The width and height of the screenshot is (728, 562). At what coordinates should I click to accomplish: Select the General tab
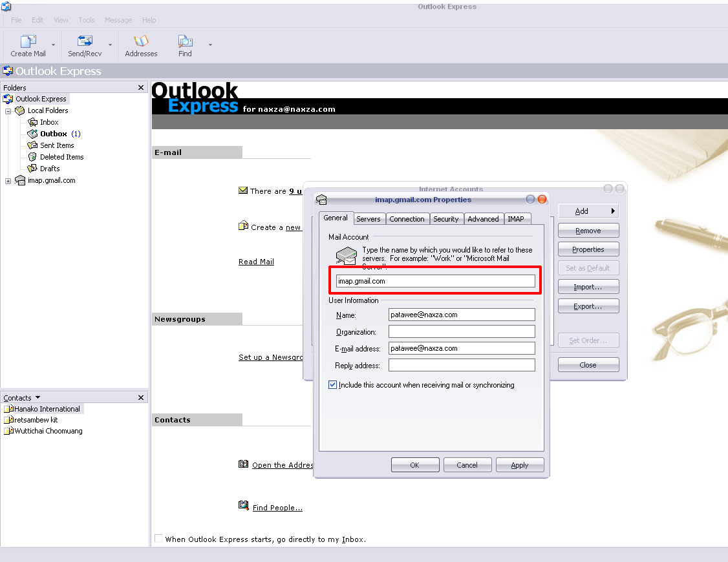coord(335,218)
